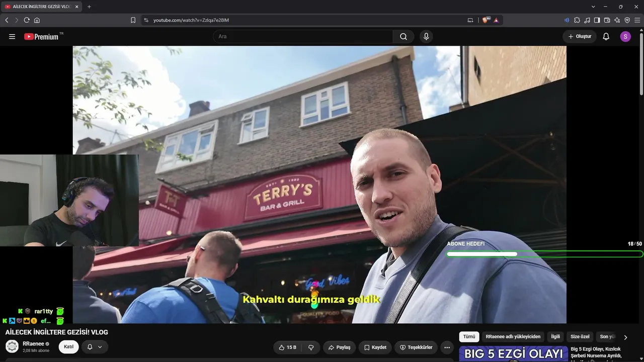Open Brave Shields lion icon
The width and height of the screenshot is (644, 362).
pos(486,20)
